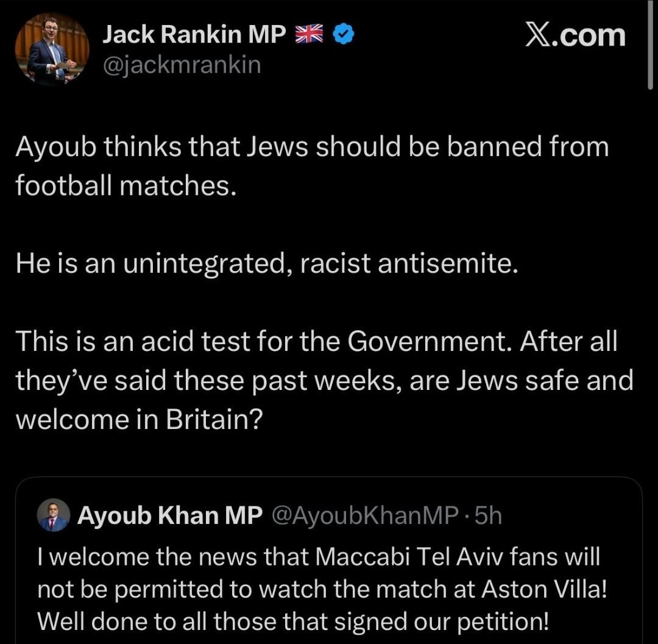The image size is (658, 644).
Task: Click the 'welcome in Britain?' line
Action: (x=139, y=421)
